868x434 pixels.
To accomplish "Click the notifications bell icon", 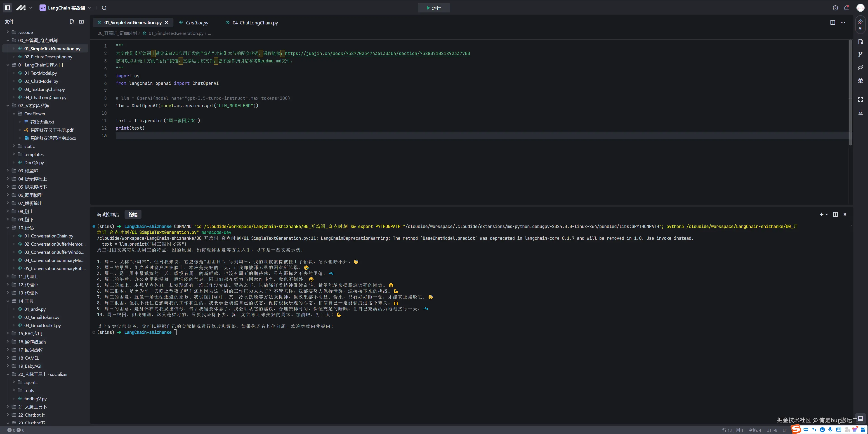I will [x=846, y=8].
